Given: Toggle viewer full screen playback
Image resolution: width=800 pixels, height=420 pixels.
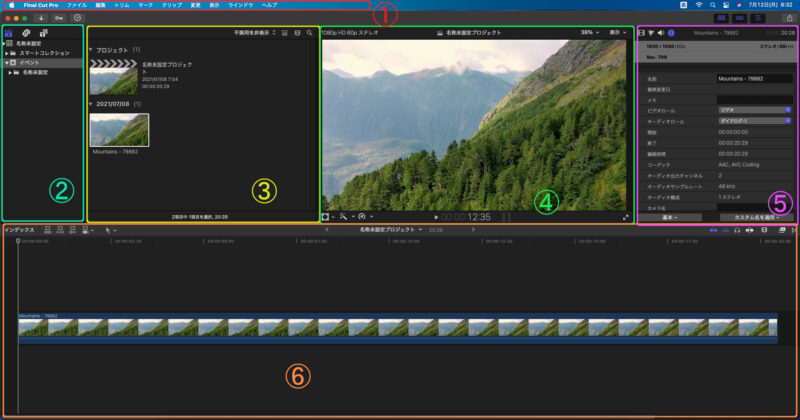Looking at the screenshot, I should tap(626, 216).
